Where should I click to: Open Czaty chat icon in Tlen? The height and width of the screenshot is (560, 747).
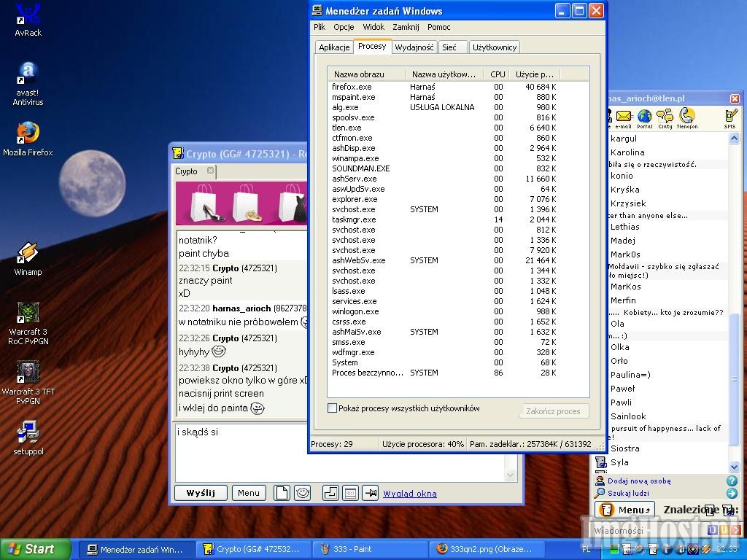tap(665, 119)
